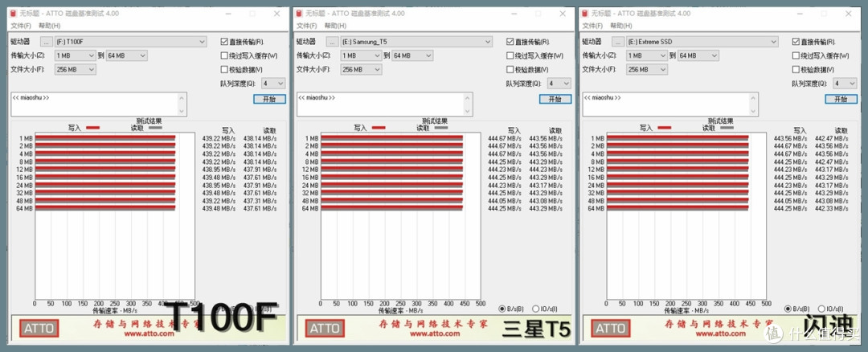The width and height of the screenshot is (868, 352).
Task: Enable verify data checkbox in Samsung_T5 window
Action: click(510, 70)
